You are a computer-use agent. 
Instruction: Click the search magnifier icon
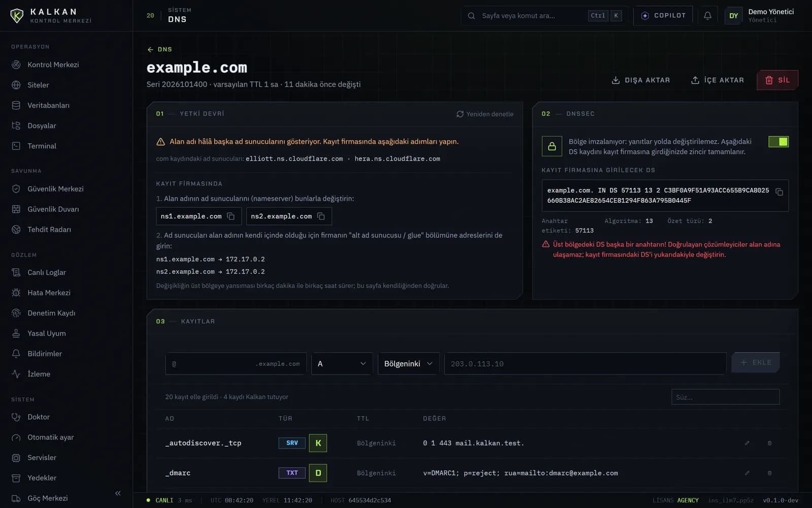[471, 16]
